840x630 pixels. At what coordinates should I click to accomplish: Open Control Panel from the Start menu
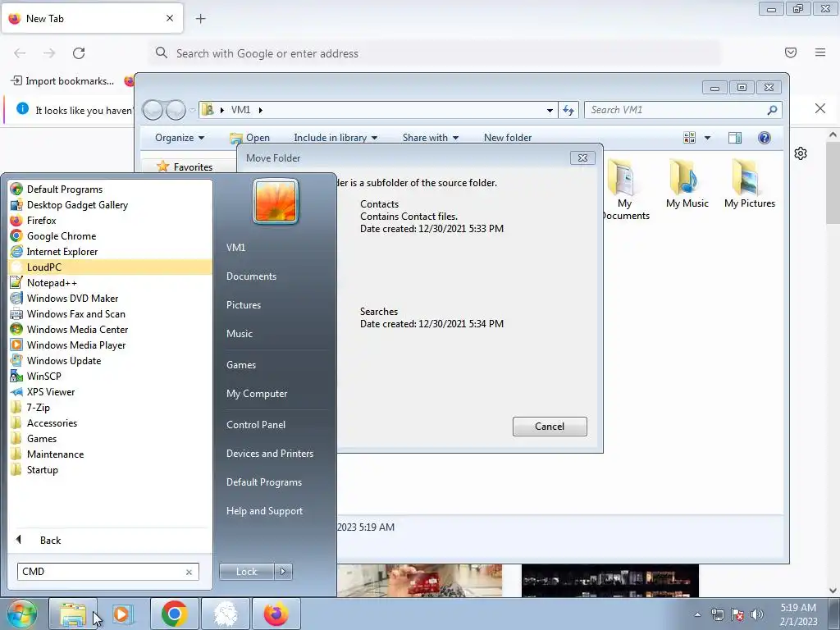[256, 425]
